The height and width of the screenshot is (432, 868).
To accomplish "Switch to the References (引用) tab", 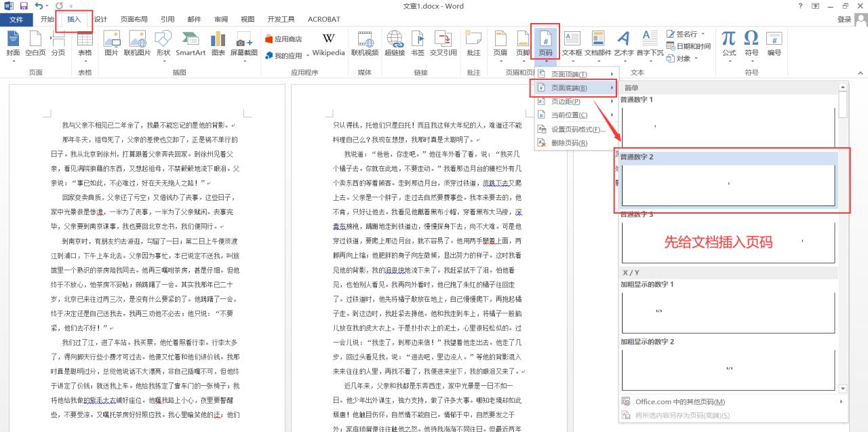I will [x=167, y=19].
